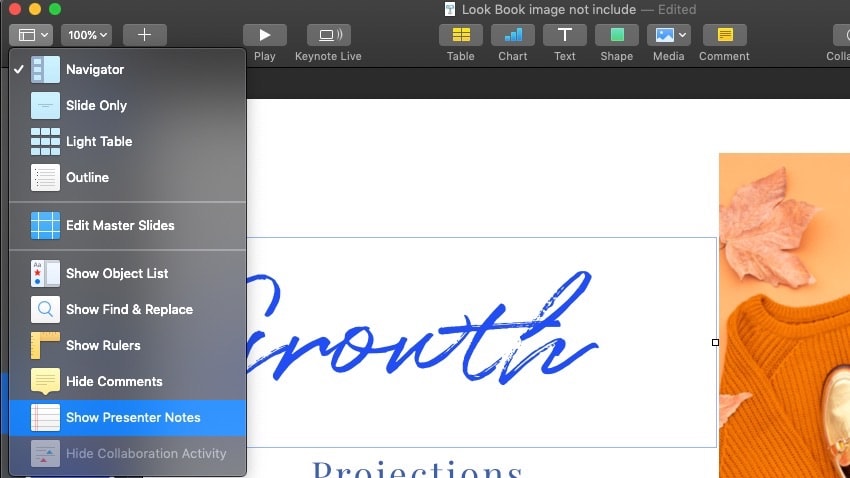Click the Projections subtitle text
The width and height of the screenshot is (850, 478).
pos(417,469)
